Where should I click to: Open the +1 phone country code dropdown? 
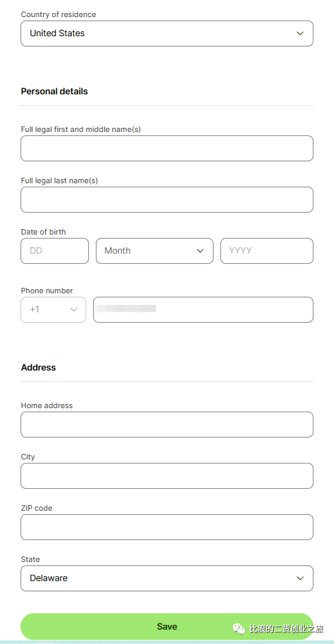click(x=53, y=310)
